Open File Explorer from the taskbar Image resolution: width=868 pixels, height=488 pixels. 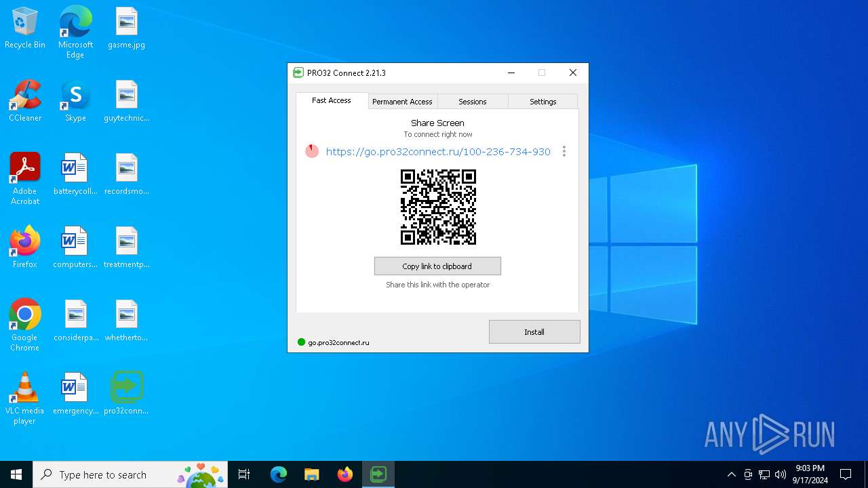(312, 474)
